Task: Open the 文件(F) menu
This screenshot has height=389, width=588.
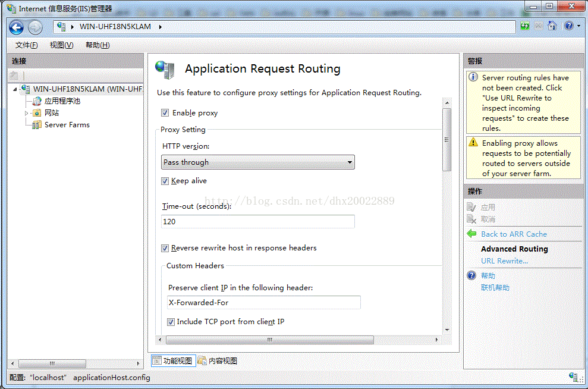Action: tap(27, 45)
